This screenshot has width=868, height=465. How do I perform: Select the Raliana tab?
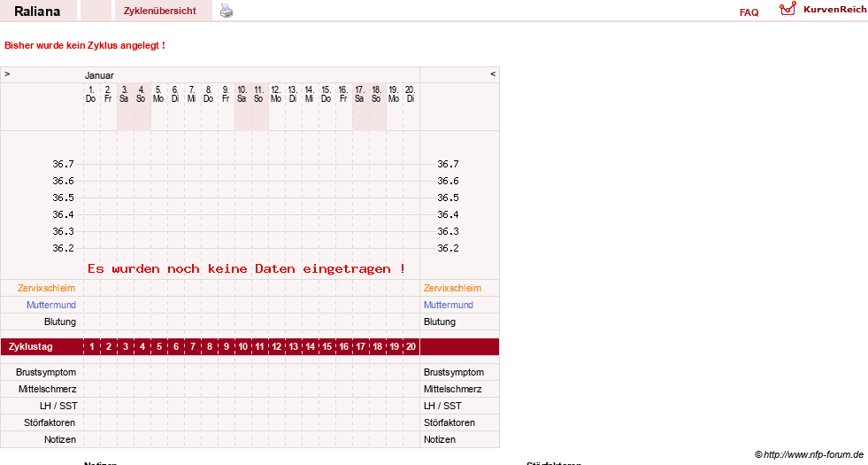point(38,11)
